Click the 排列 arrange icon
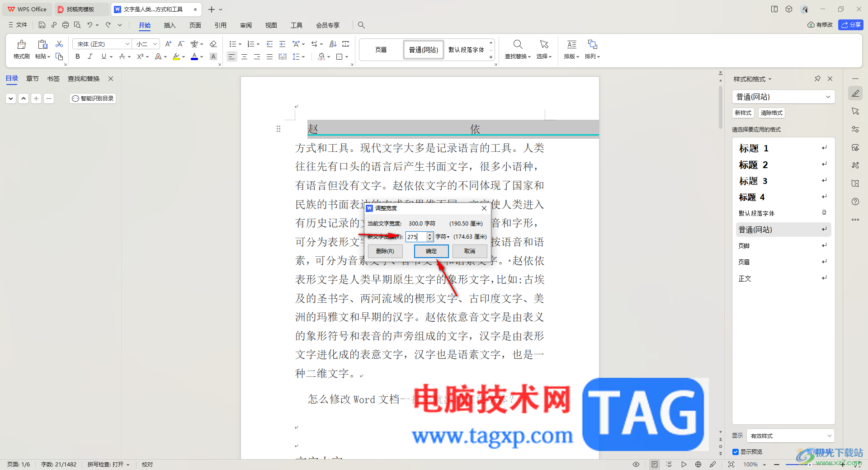This screenshot has height=470, width=868. pyautogui.click(x=592, y=44)
